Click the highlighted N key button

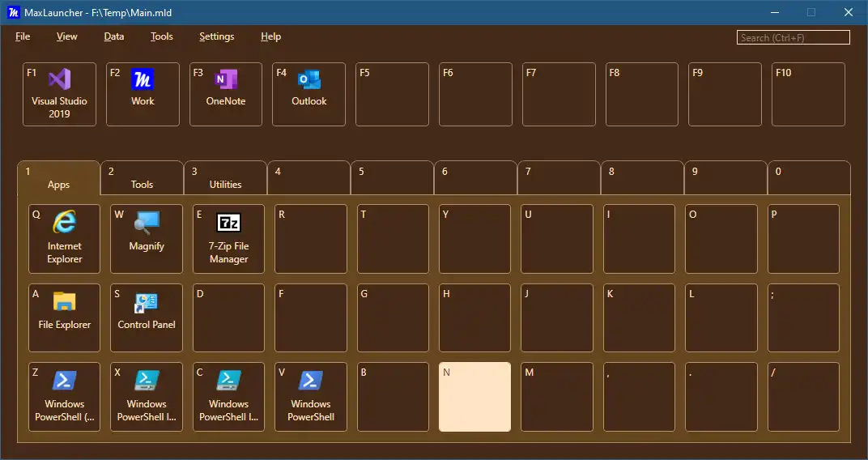(475, 397)
